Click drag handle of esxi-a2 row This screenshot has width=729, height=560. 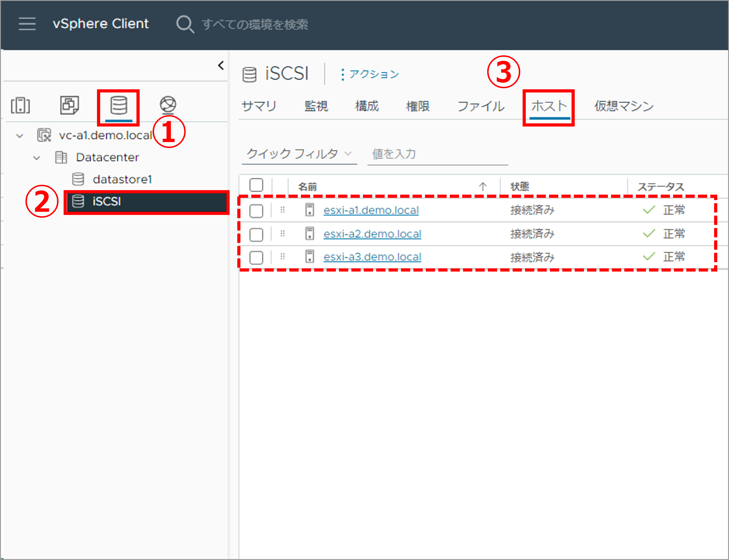coord(283,234)
